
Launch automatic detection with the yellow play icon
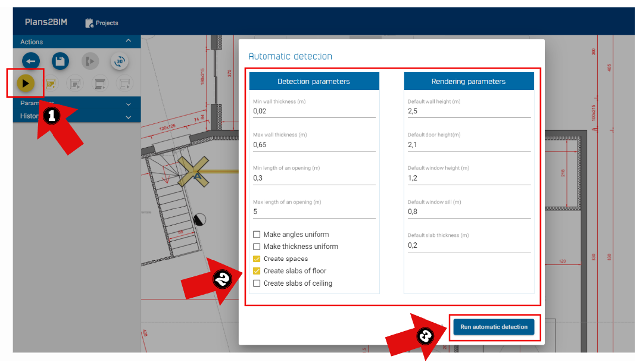(26, 83)
